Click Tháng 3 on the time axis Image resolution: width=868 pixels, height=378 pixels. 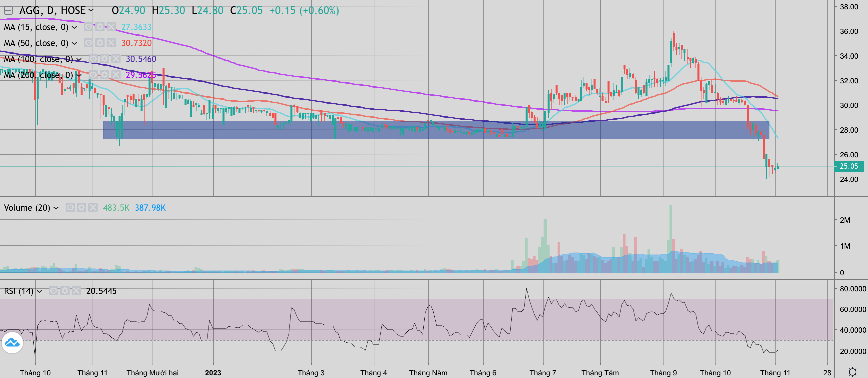pos(311,373)
